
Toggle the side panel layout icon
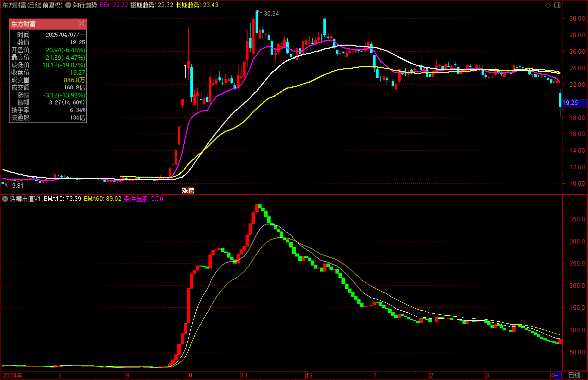[556, 6]
